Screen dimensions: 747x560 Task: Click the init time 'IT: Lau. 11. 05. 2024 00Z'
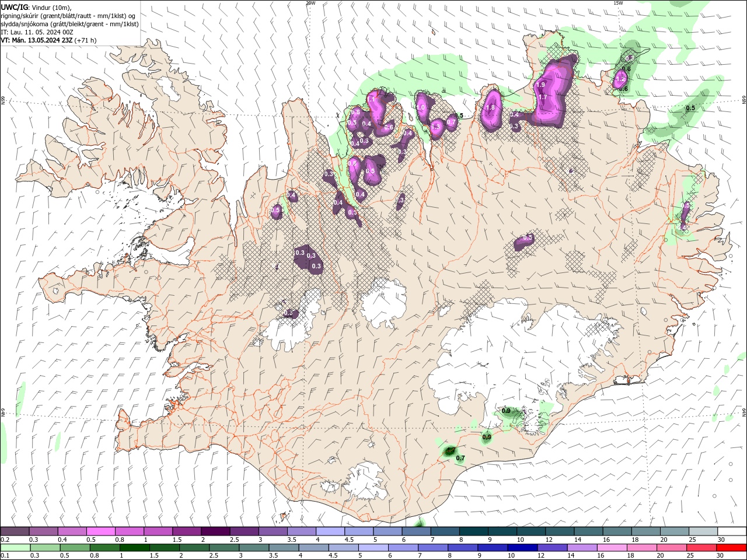36,32
